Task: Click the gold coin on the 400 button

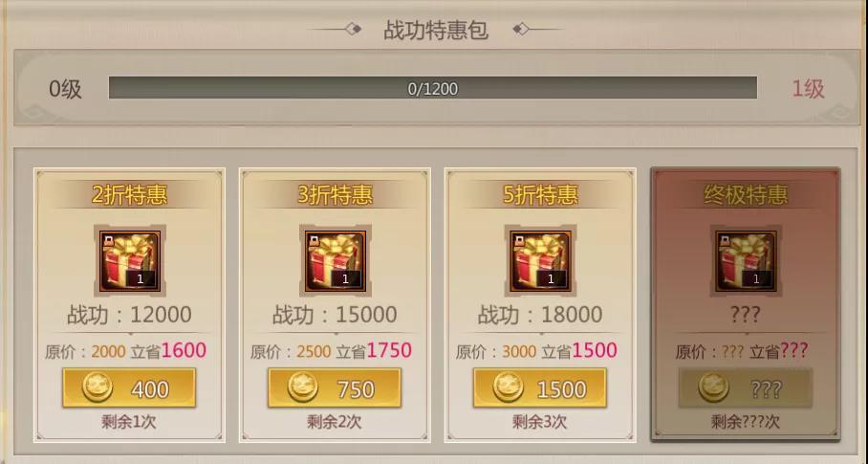Action: click(98, 387)
